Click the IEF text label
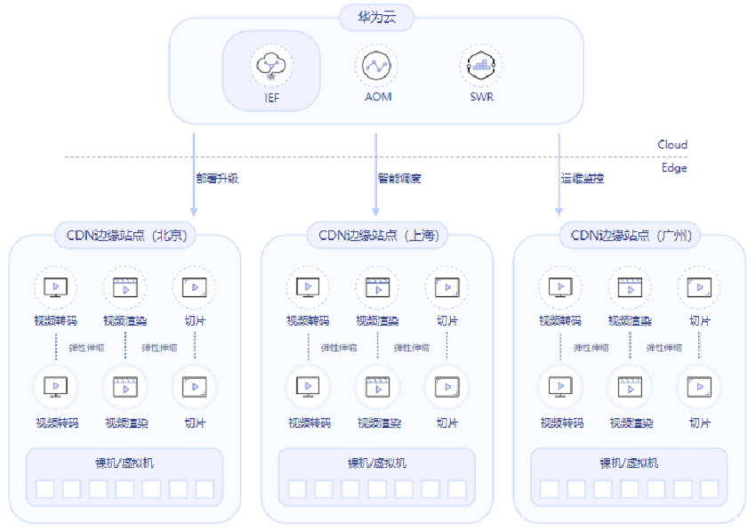 (x=271, y=98)
